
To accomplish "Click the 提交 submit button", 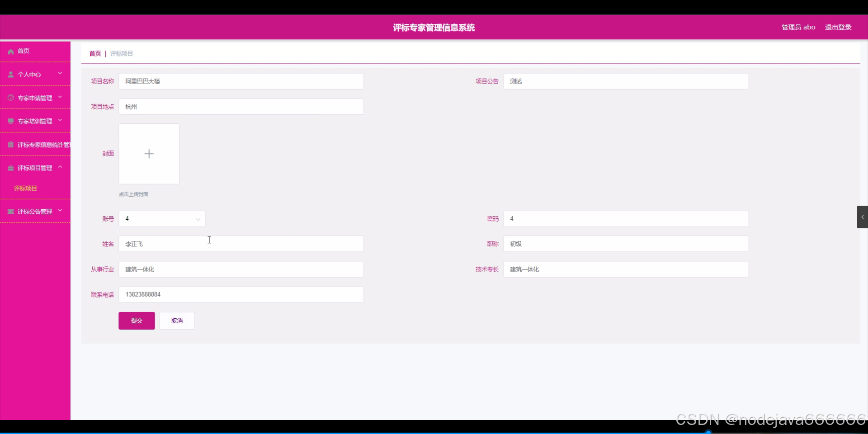I will tap(137, 321).
